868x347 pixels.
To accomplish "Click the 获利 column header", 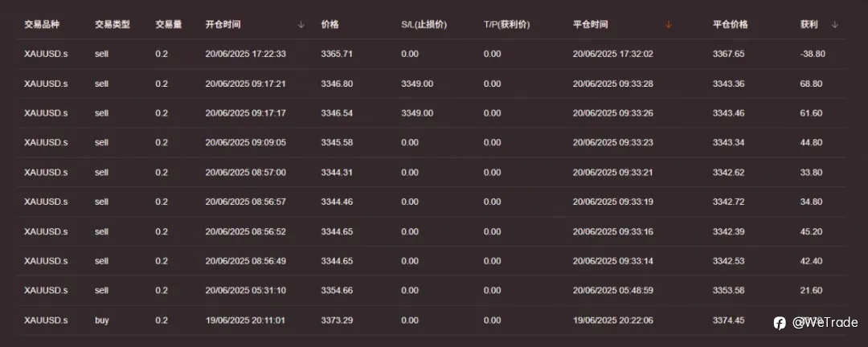I will (809, 24).
